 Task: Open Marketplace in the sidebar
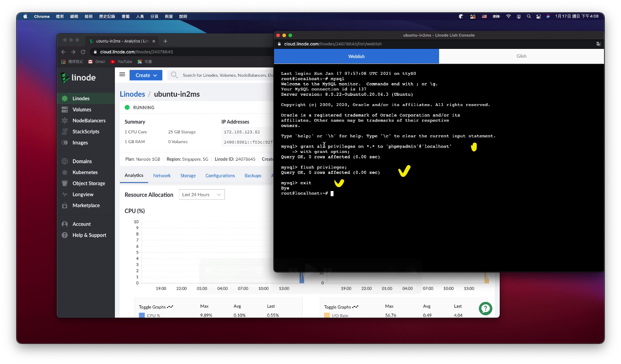pos(86,205)
